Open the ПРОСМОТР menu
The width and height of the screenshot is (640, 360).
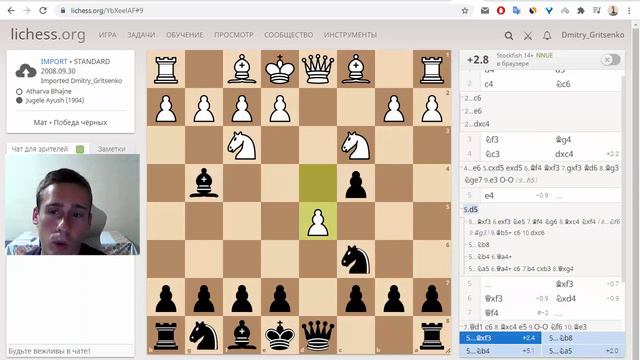234,35
